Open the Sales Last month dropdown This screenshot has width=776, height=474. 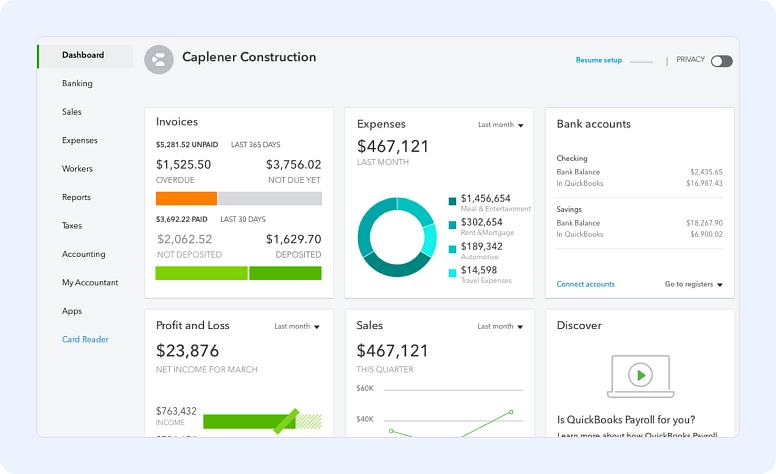(500, 327)
